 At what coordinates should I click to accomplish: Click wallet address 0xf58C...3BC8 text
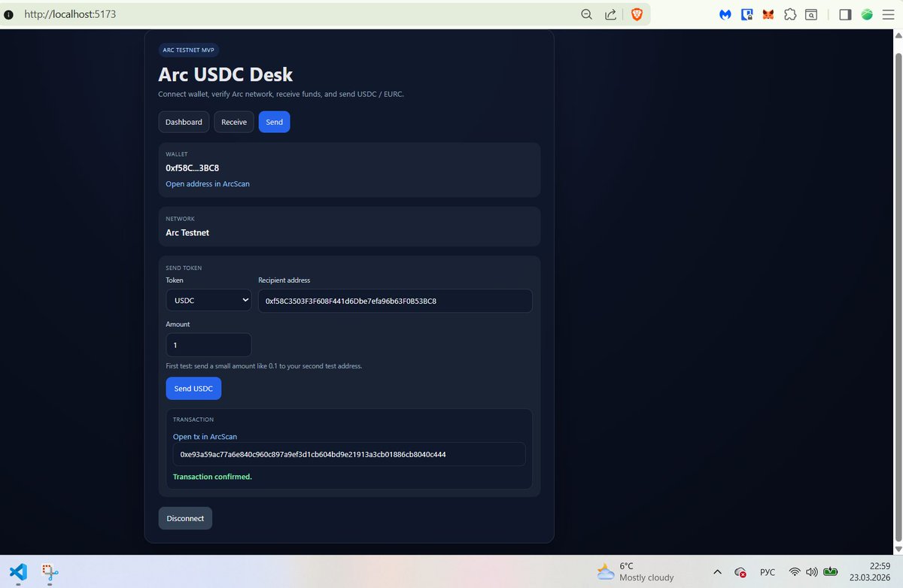pyautogui.click(x=193, y=168)
